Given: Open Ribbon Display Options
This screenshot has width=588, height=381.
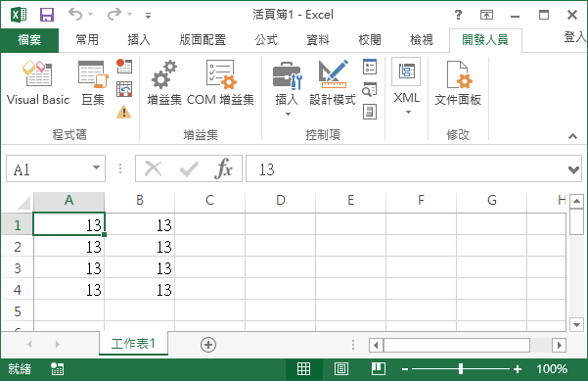Looking at the screenshot, I should point(486,15).
